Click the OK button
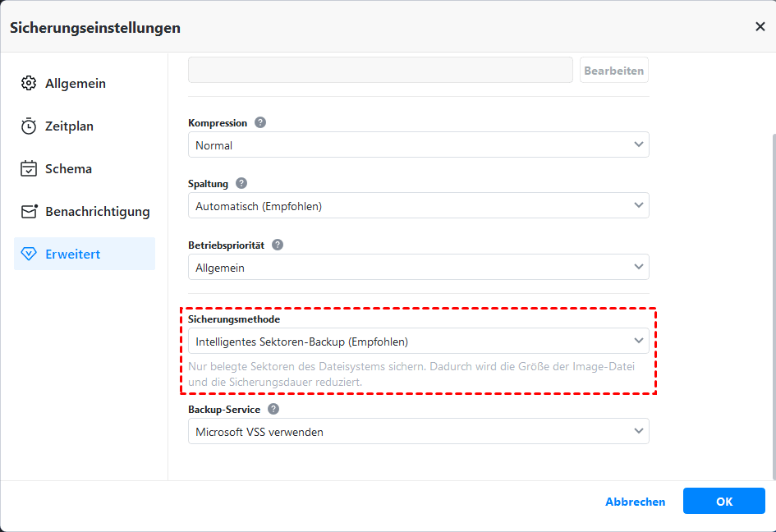776x532 pixels. tap(723, 502)
